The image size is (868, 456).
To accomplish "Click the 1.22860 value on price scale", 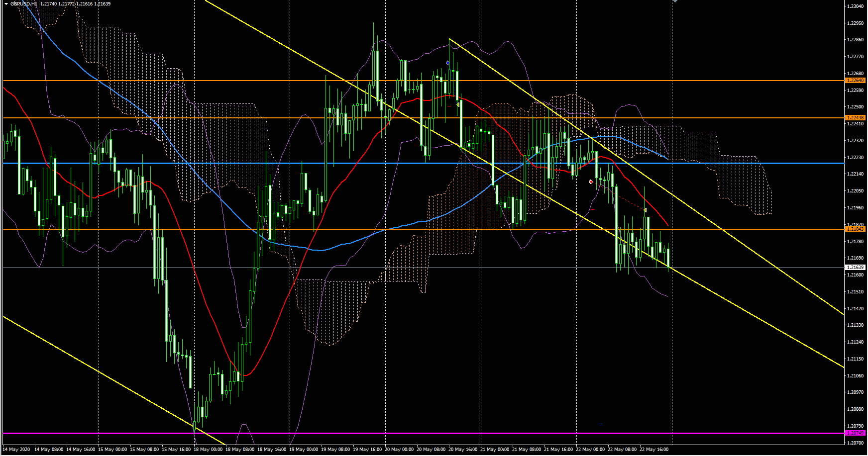I will (x=855, y=40).
